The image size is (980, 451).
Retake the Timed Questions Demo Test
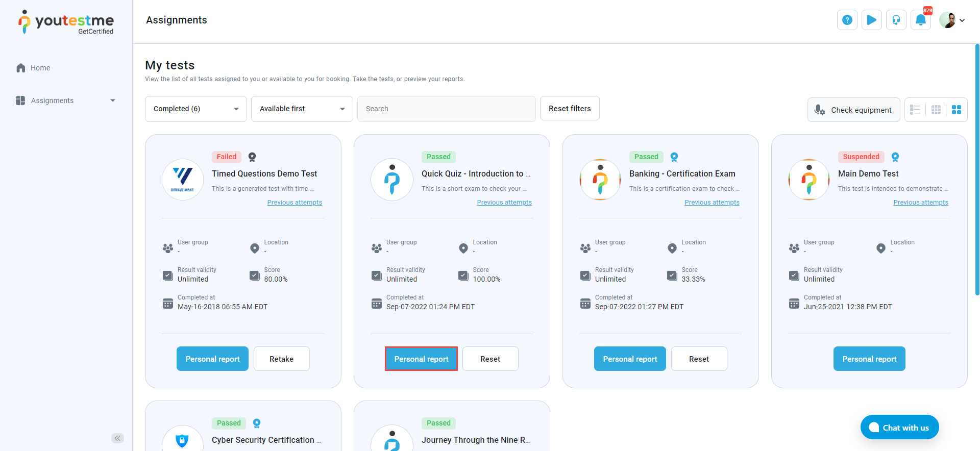[281, 359]
